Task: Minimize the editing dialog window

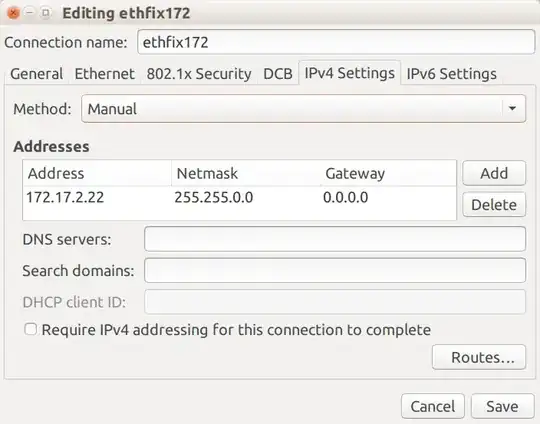Action: 30,13
